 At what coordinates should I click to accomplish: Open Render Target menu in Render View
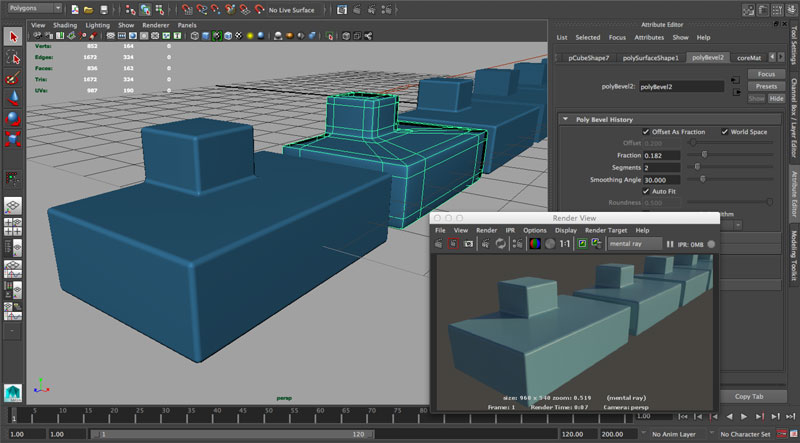606,230
